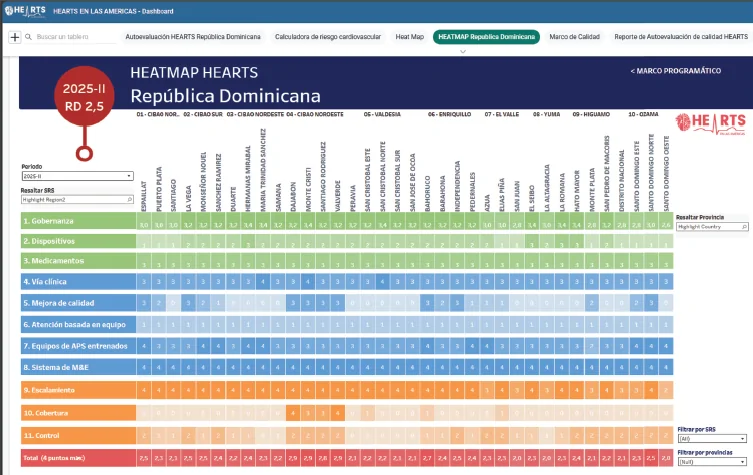Click region header '06 - ENRIQUILLO'
The width and height of the screenshot is (753, 475).
449,114
